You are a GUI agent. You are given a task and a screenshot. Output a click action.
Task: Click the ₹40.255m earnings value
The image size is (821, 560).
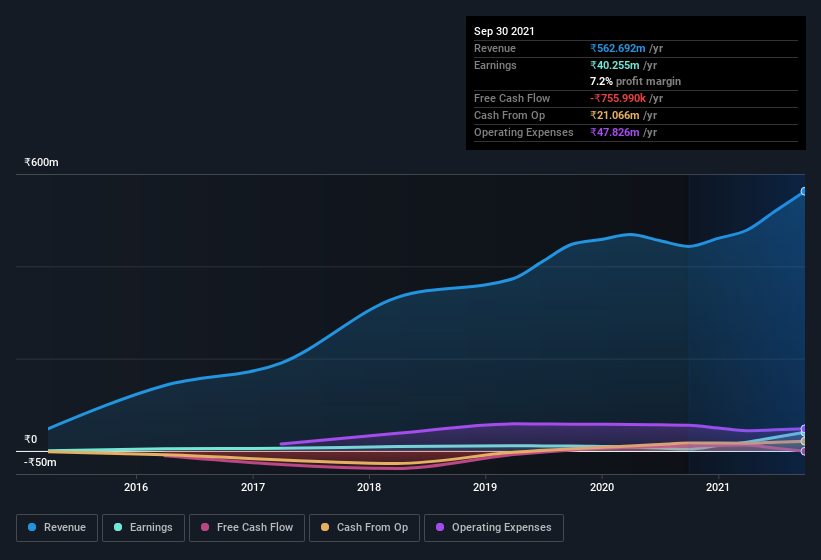[615, 65]
